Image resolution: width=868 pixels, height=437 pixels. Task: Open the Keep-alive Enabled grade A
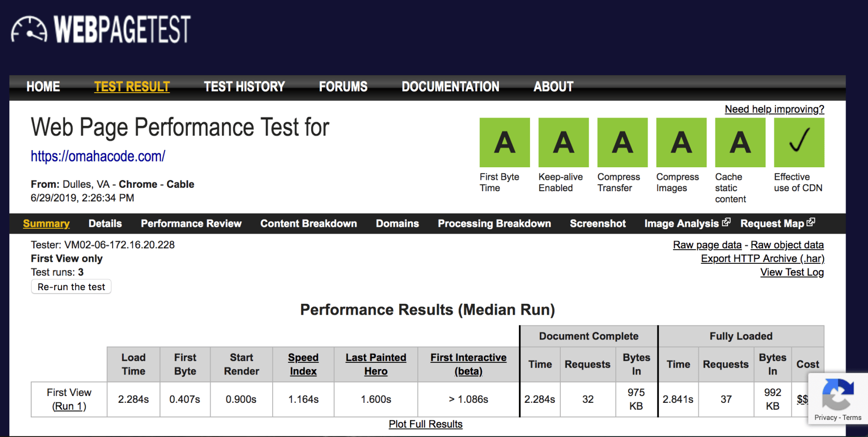pyautogui.click(x=564, y=142)
